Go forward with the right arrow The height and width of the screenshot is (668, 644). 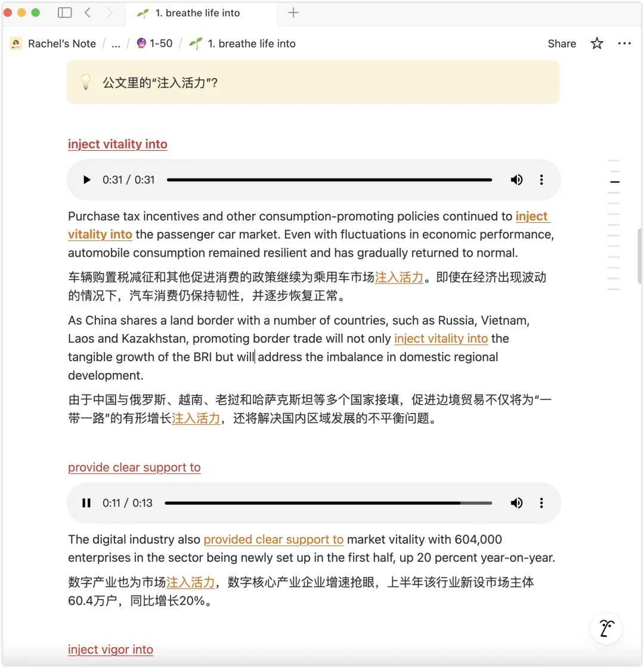pyautogui.click(x=110, y=13)
